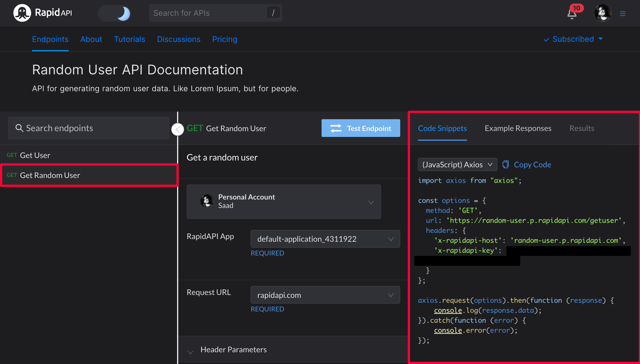Click the search endpoints magnifier icon

coord(19,128)
